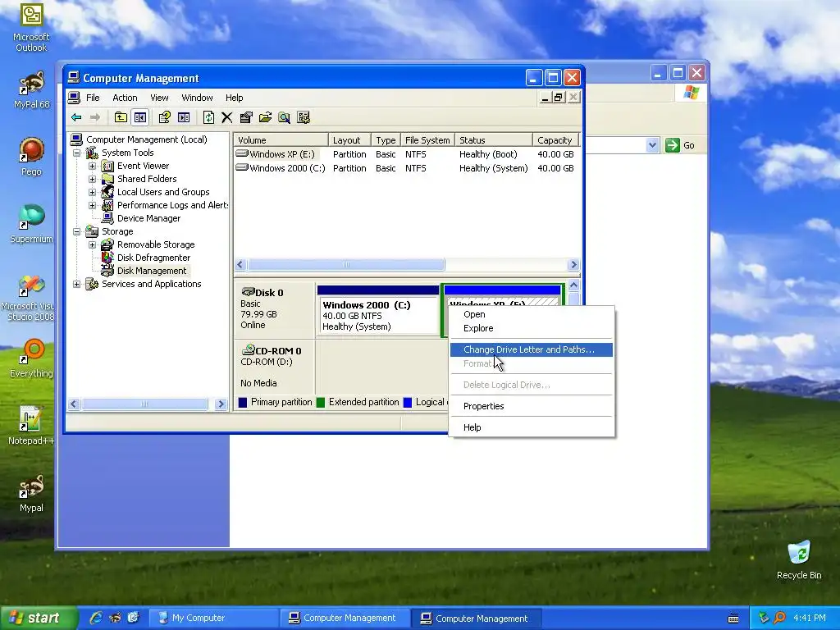840x630 pixels.
Task: Select Event Viewer tree item
Action: coord(143,166)
